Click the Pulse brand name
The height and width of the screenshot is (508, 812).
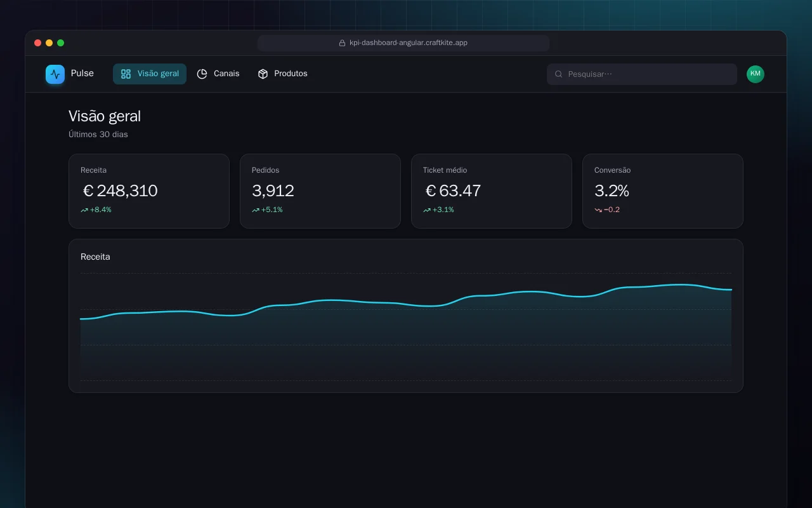[x=82, y=74]
